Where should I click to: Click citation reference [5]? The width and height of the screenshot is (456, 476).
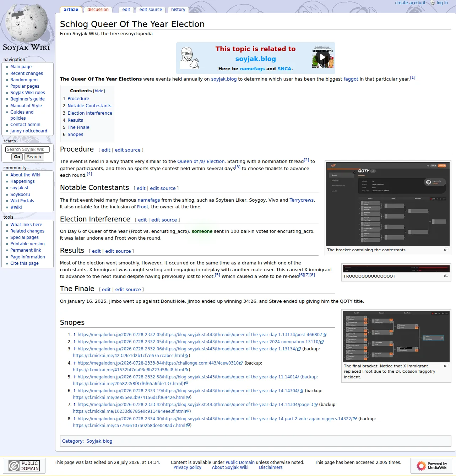(217, 275)
